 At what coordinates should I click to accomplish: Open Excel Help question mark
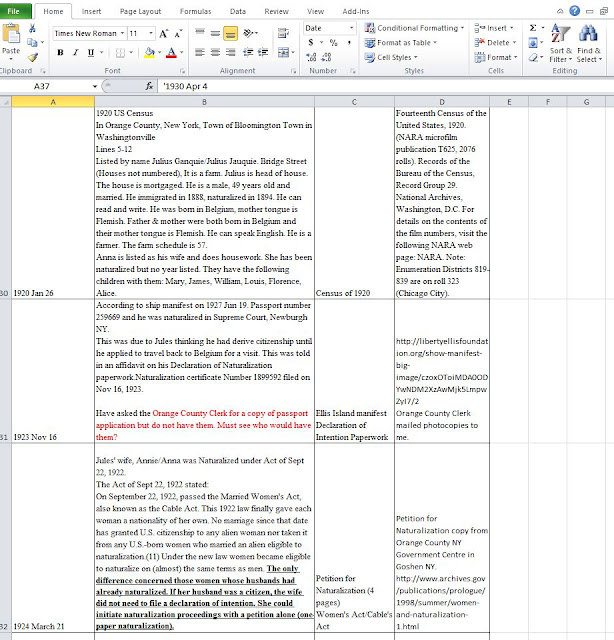(574, 11)
